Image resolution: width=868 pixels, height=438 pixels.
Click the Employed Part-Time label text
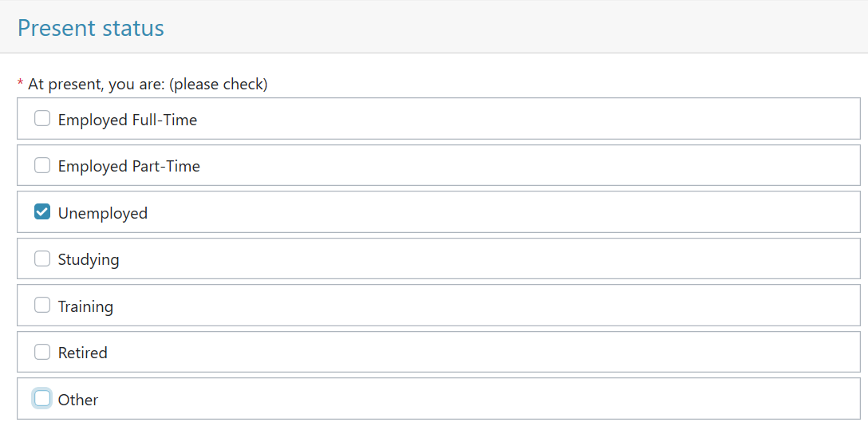(129, 167)
